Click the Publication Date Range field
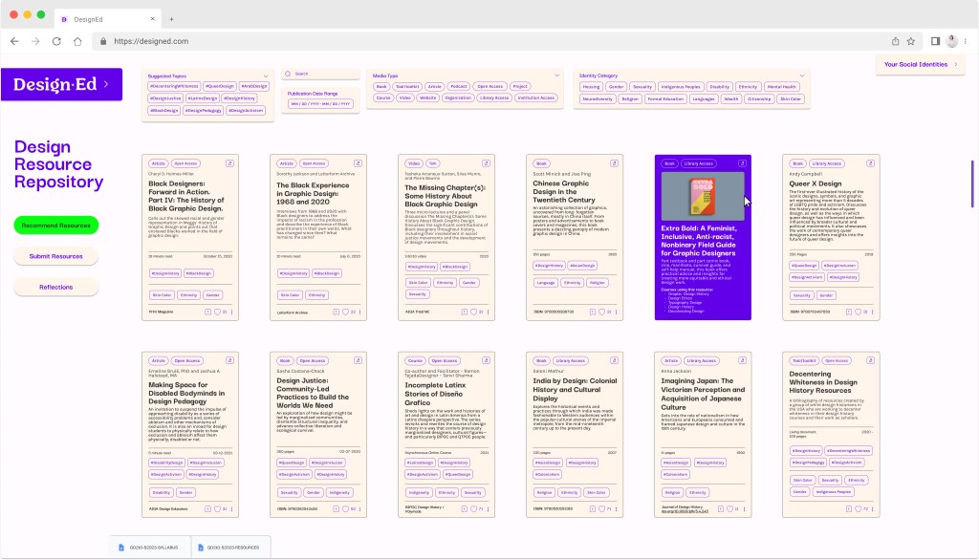Image resolution: width=979 pixels, height=560 pixels. click(320, 103)
